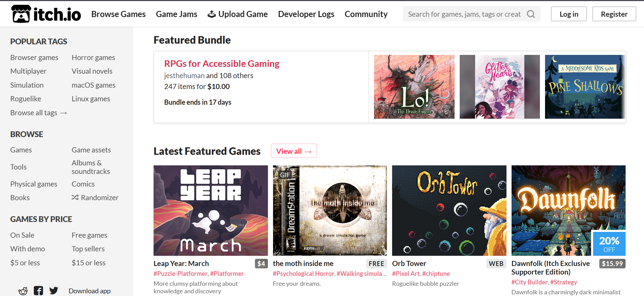Show games $5 or less

(25, 263)
